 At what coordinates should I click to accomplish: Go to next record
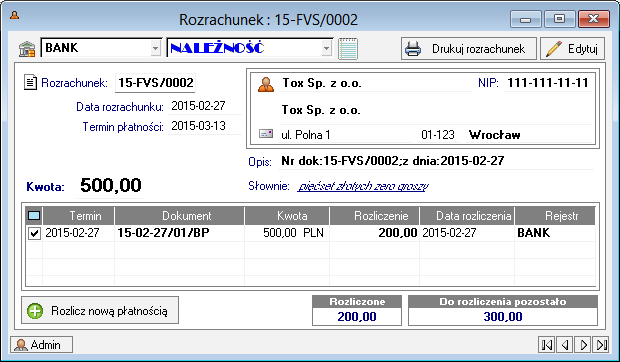tap(583, 345)
